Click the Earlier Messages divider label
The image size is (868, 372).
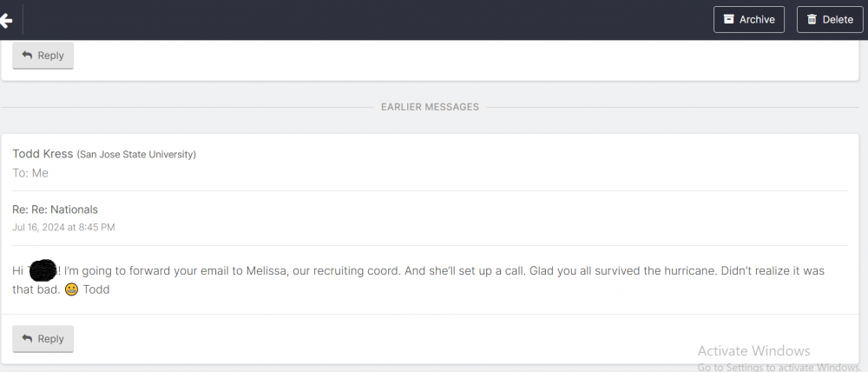tap(430, 107)
